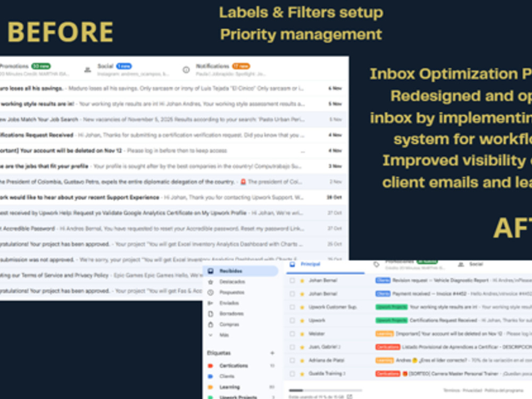Select checkbox for Adriana de Pizzi email
The height and width of the screenshot is (399, 532).
(x=292, y=360)
